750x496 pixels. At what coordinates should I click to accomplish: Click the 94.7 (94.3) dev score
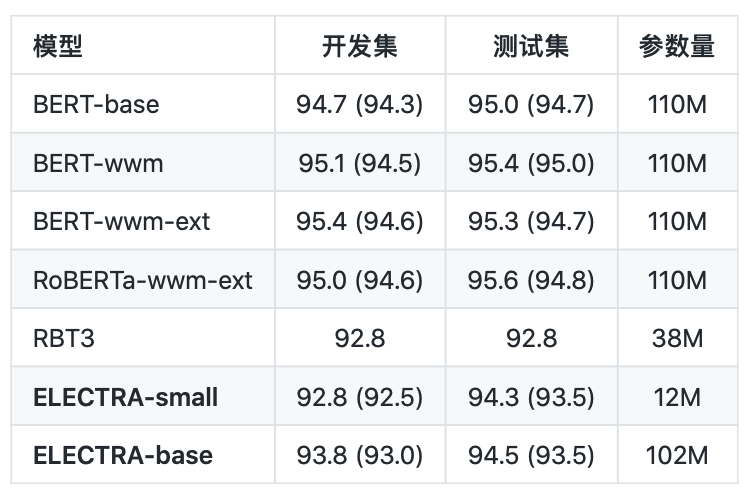click(x=360, y=104)
